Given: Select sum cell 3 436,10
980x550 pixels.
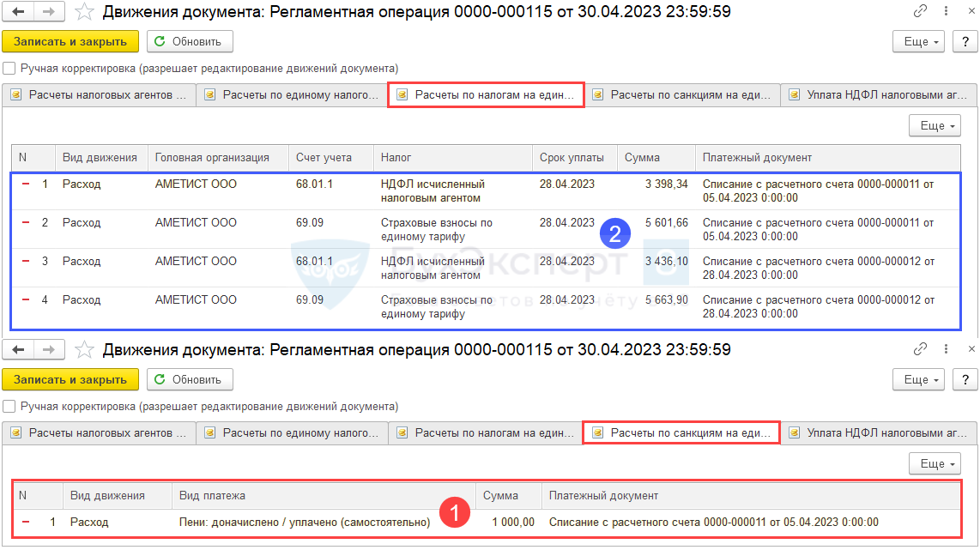Looking at the screenshot, I should [x=656, y=268].
